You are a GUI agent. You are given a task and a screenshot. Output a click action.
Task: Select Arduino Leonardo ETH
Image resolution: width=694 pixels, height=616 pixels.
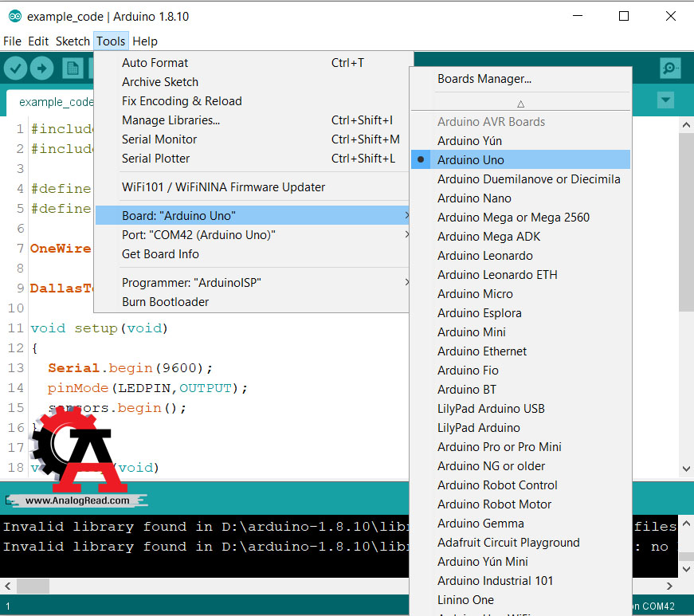[x=520, y=274]
